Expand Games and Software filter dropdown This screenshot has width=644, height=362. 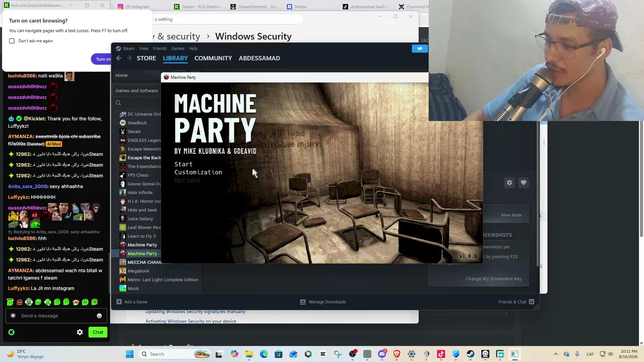137,90
